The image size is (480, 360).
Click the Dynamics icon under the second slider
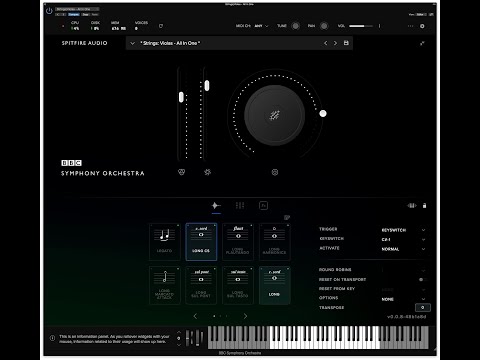click(207, 172)
